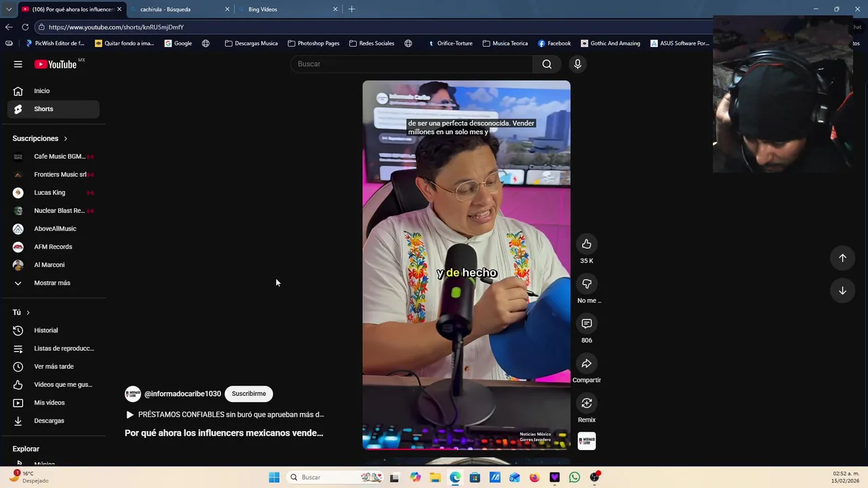Image resolution: width=868 pixels, height=488 pixels.
Task: Go to Inicio in the sidebar
Action: coord(53,91)
